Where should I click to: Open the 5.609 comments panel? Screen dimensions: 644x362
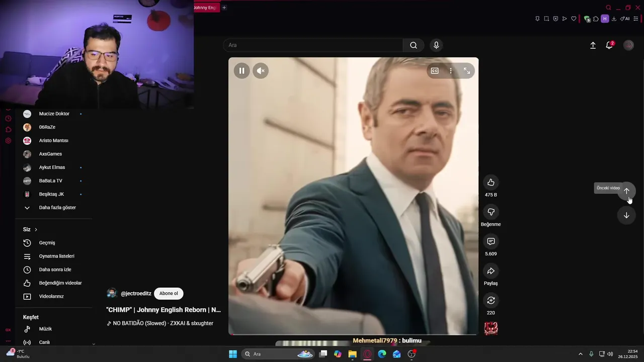click(x=491, y=241)
